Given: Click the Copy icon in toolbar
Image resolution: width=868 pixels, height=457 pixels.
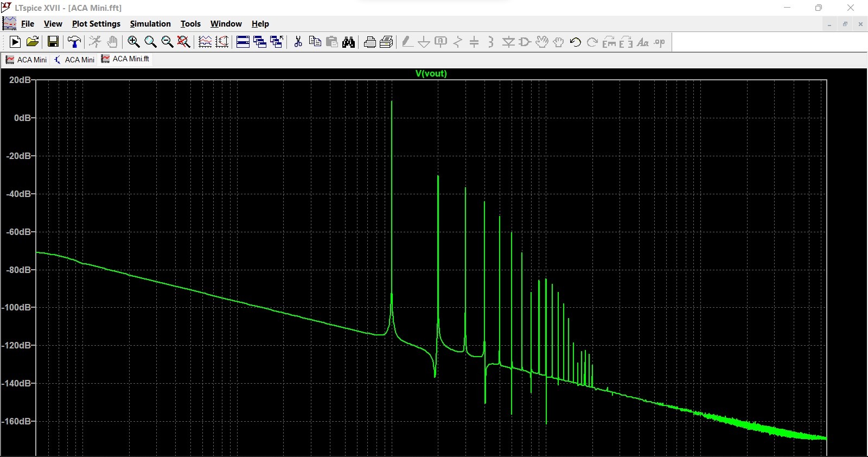Looking at the screenshot, I should coord(315,42).
